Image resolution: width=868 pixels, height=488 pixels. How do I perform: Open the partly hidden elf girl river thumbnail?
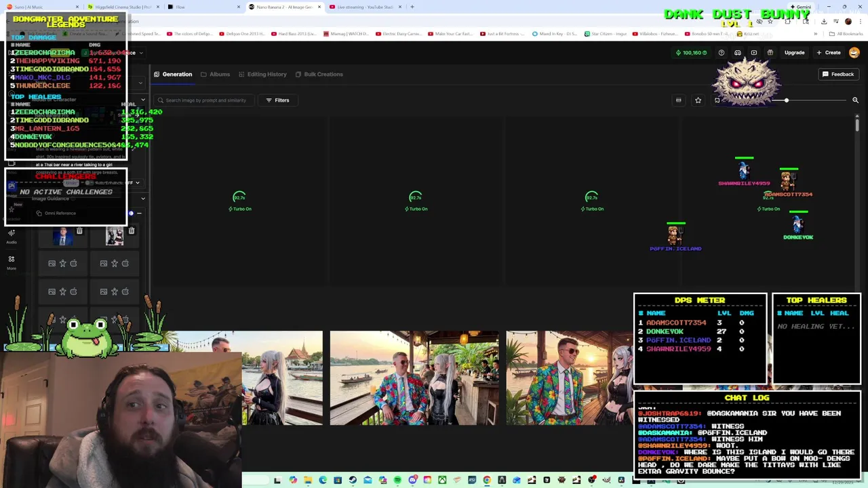282,378
